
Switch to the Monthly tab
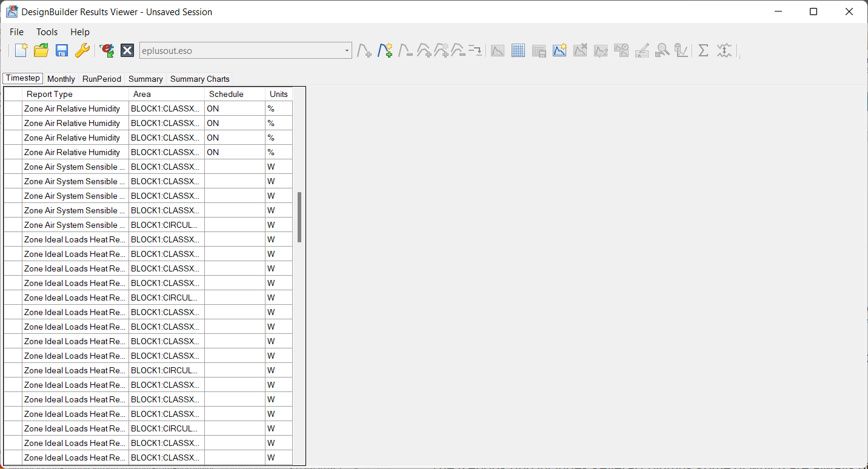pos(61,79)
